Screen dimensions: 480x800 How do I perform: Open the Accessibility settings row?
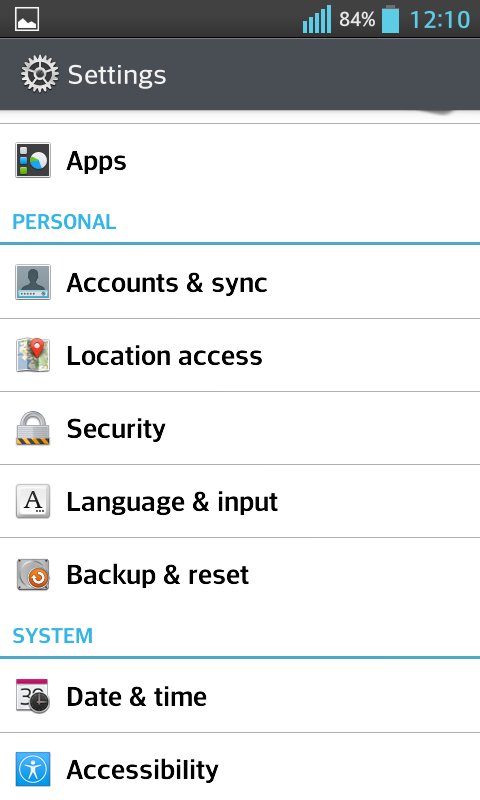[x=240, y=767]
